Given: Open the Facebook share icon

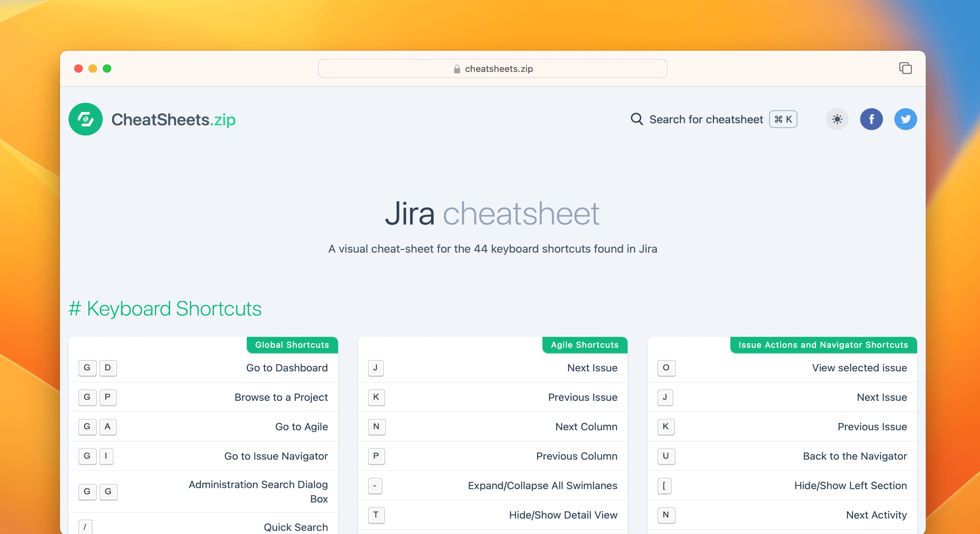Looking at the screenshot, I should (871, 119).
